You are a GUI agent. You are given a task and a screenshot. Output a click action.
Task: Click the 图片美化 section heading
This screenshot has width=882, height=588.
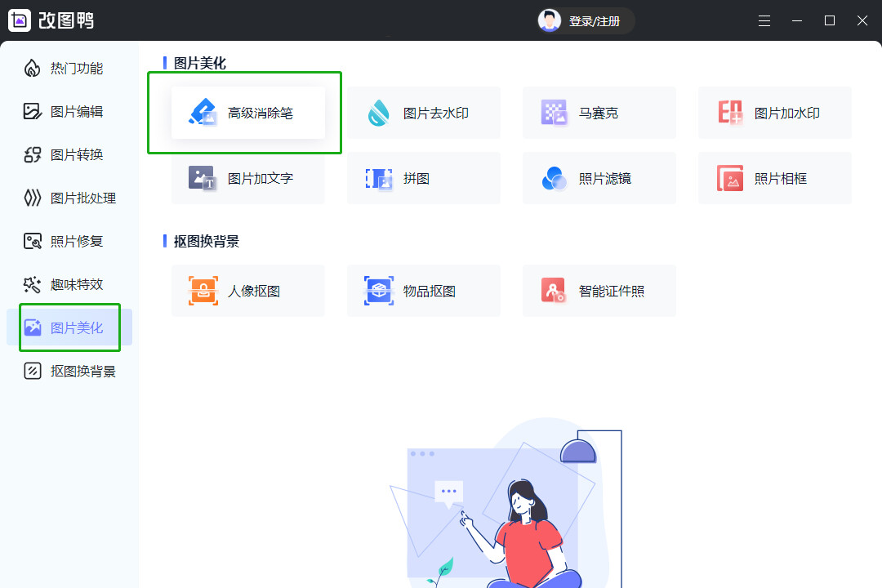(x=200, y=63)
